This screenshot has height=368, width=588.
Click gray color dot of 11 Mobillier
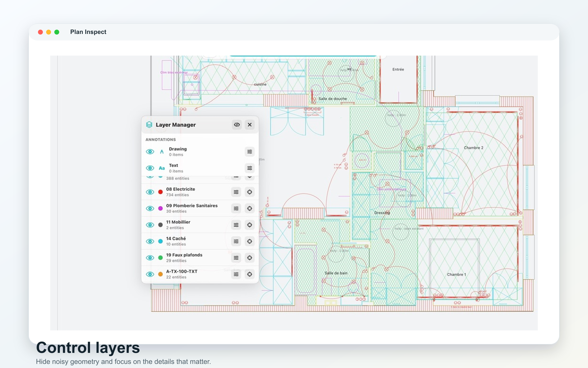coord(160,225)
